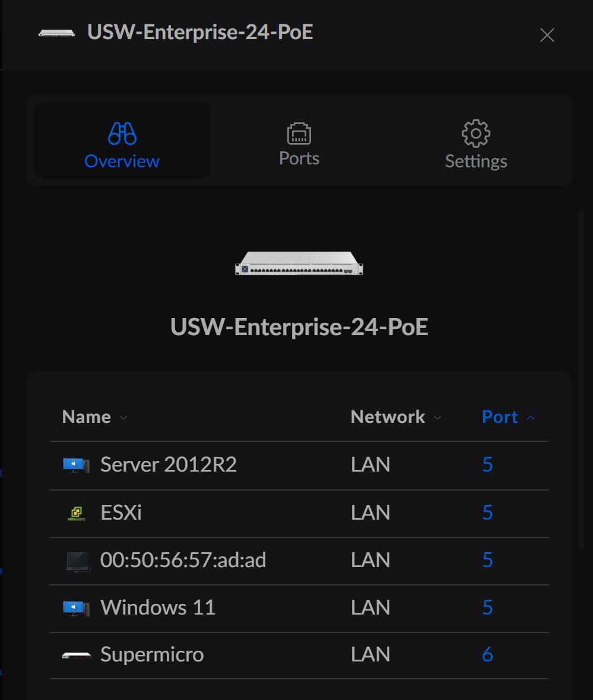593x700 pixels.
Task: Open port 5 link for Server 2012R2
Action: point(487,465)
